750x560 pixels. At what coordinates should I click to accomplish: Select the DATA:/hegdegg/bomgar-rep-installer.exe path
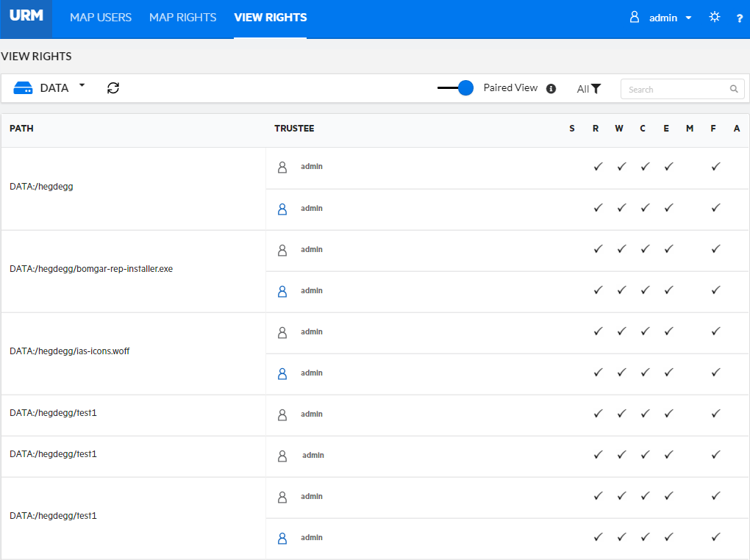click(91, 269)
